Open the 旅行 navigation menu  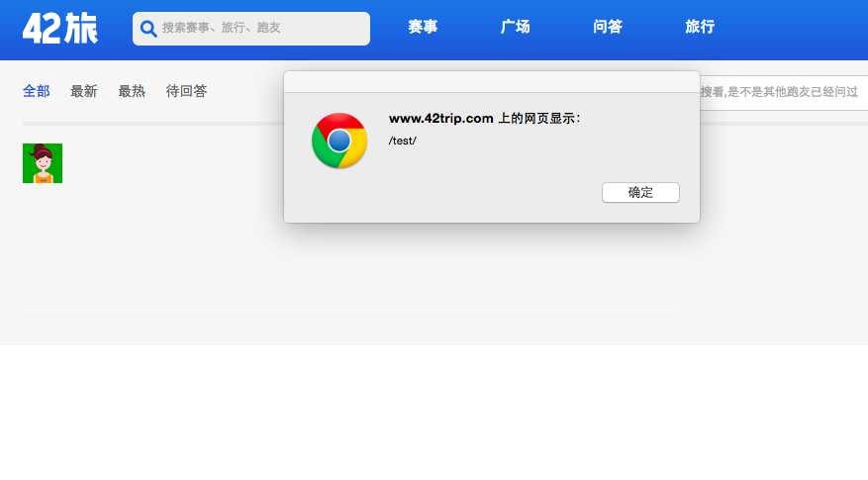tap(700, 27)
